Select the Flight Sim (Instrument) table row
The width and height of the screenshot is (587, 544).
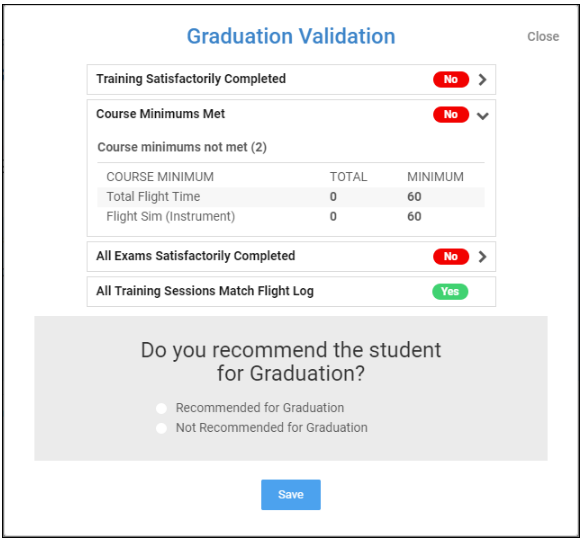click(291, 217)
